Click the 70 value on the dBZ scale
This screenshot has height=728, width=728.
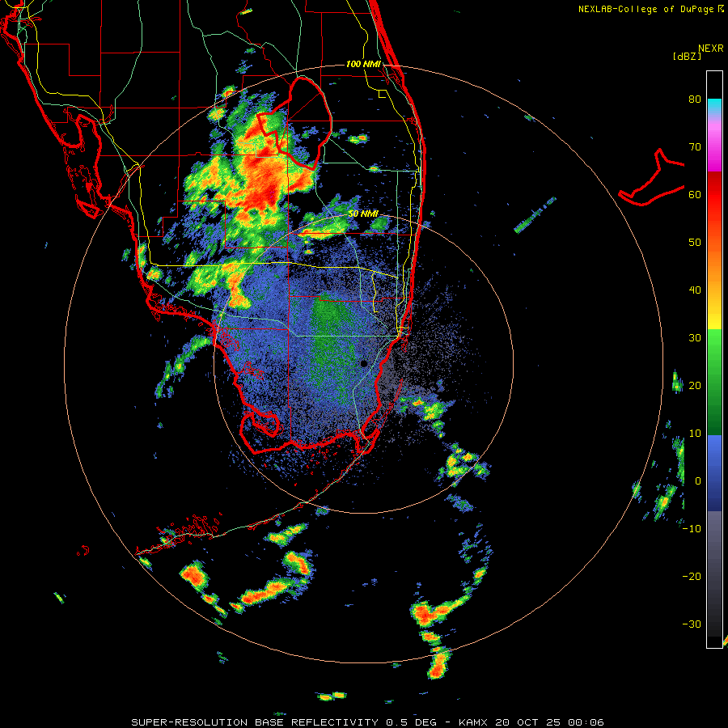tap(695, 147)
